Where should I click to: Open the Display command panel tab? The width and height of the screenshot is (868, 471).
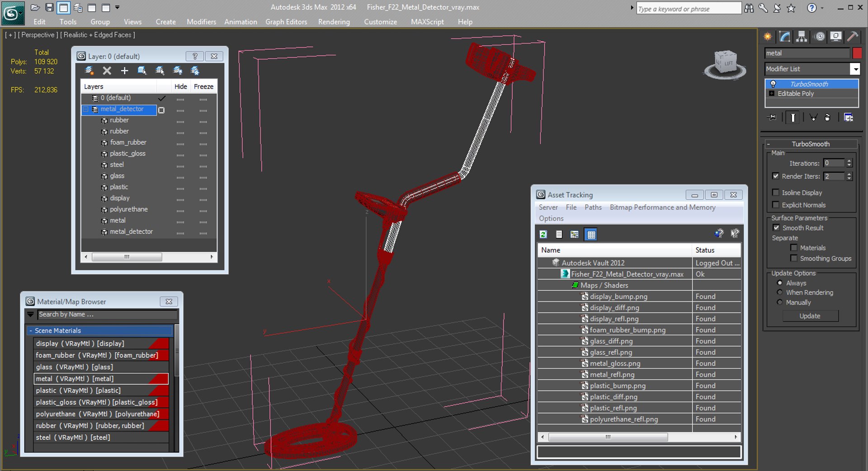(x=836, y=37)
